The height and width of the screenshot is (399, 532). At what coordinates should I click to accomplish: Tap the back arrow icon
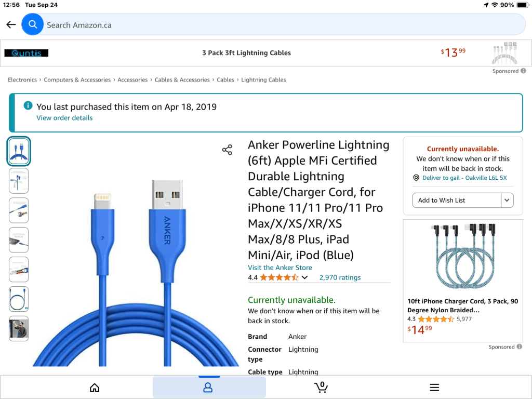click(x=11, y=25)
